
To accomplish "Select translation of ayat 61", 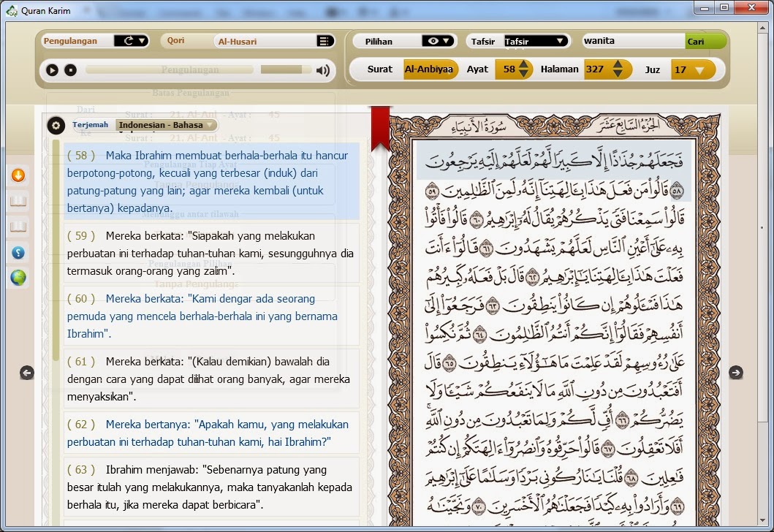I will click(211, 379).
